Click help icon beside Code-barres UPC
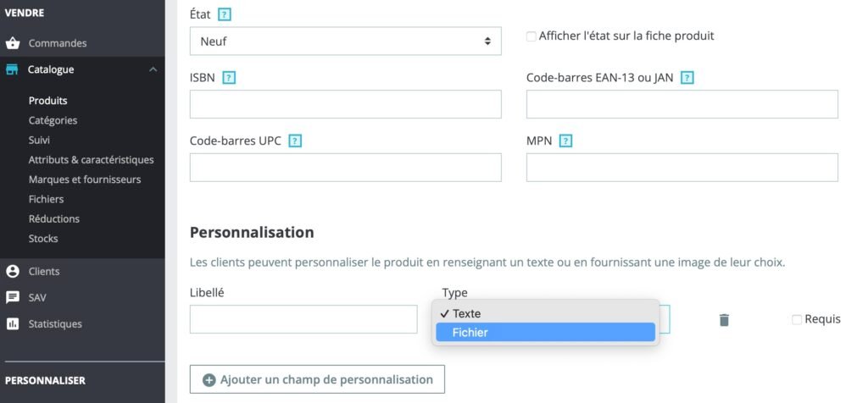The height and width of the screenshot is (403, 868). pyautogui.click(x=295, y=141)
